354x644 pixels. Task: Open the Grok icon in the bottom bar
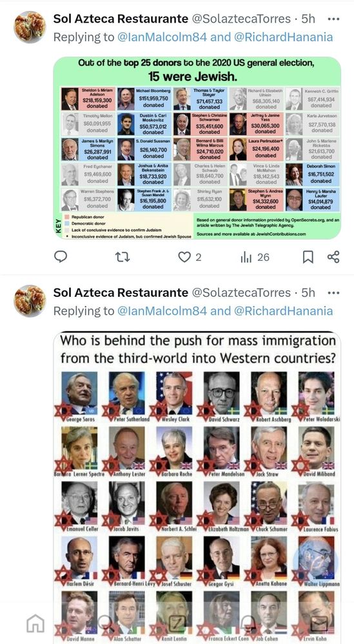(177, 623)
